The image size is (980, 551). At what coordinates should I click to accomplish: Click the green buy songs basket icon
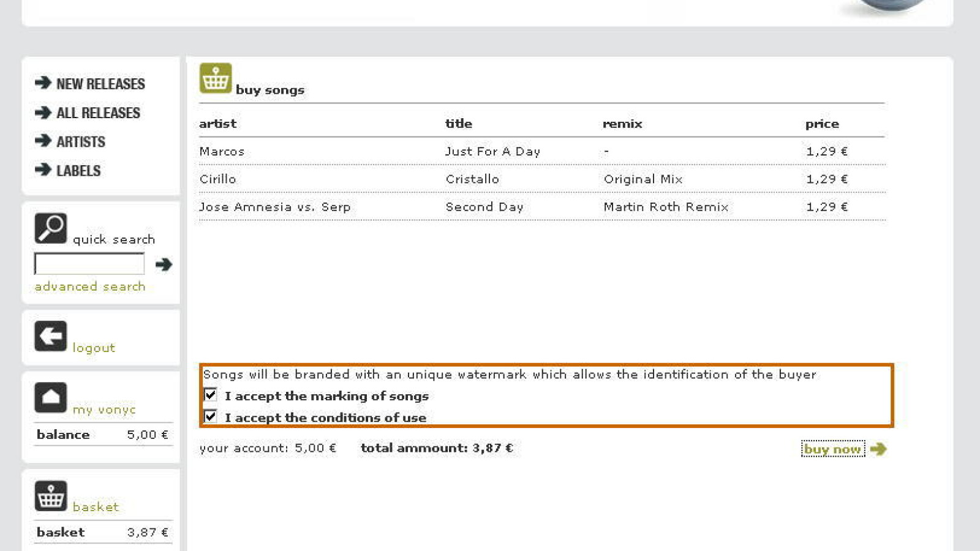(216, 78)
